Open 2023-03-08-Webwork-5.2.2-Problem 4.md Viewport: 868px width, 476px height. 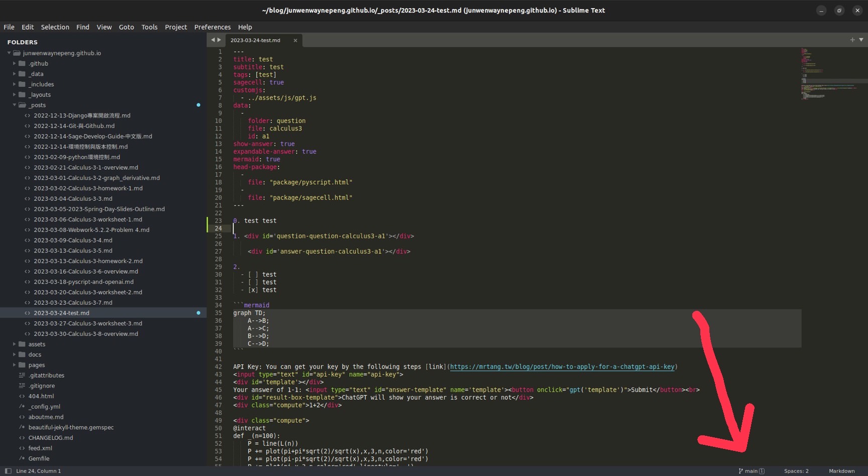pos(91,230)
